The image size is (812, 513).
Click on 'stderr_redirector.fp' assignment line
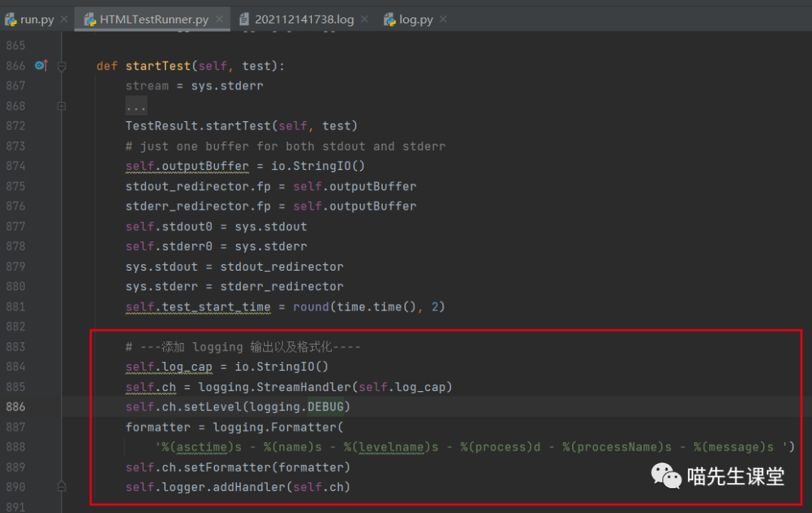coord(271,206)
